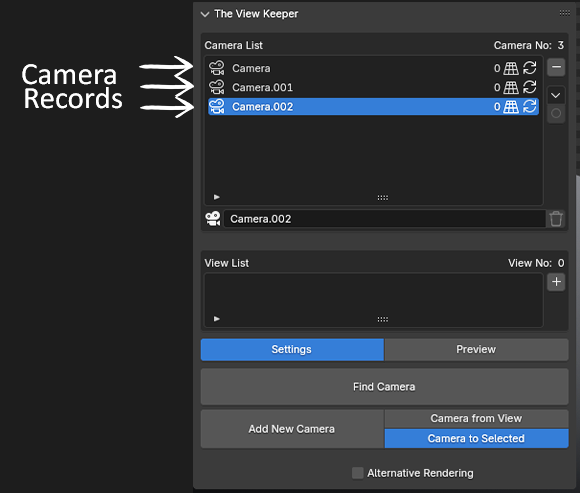
Task: Select the Camera row's camera icon
Action: 217,68
